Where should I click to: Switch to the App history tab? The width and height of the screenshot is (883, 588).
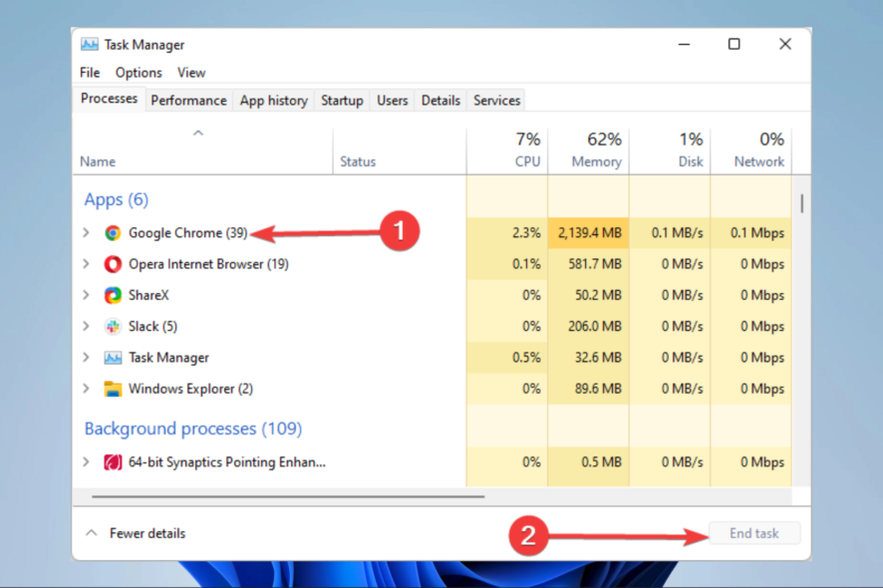pyautogui.click(x=274, y=101)
